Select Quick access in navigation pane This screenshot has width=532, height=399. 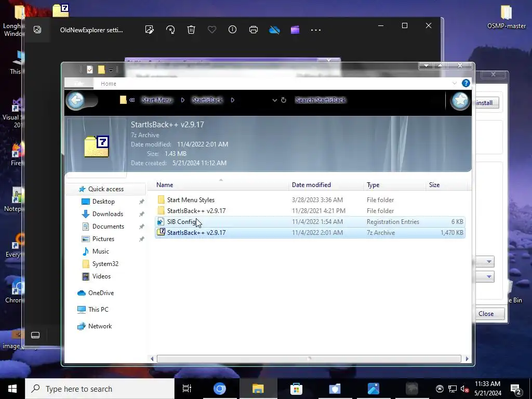point(105,189)
